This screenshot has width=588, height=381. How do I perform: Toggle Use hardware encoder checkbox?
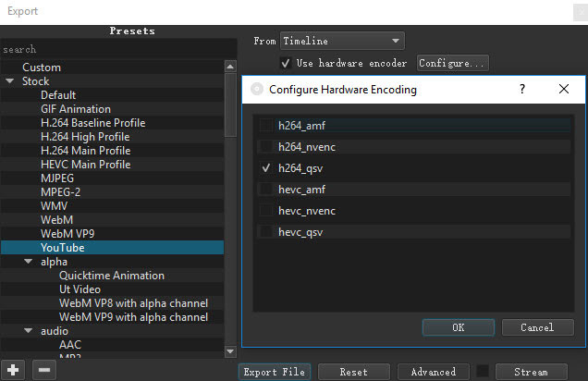pos(286,63)
